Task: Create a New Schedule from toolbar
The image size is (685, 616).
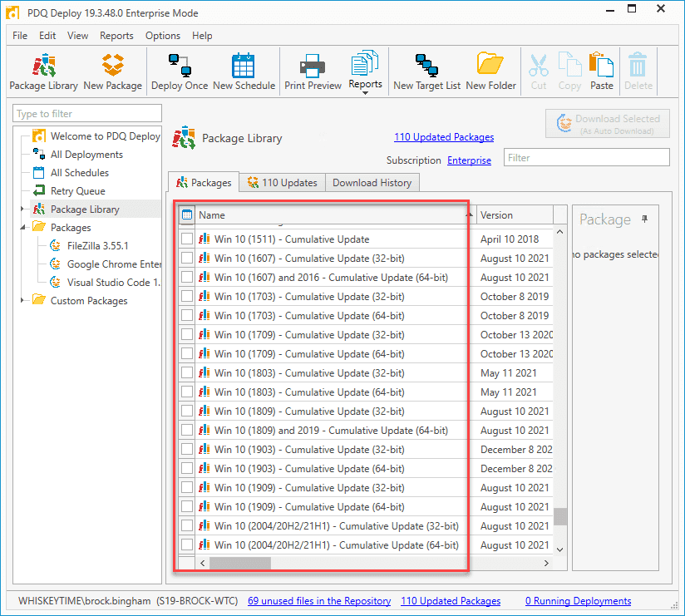Action: (244, 71)
